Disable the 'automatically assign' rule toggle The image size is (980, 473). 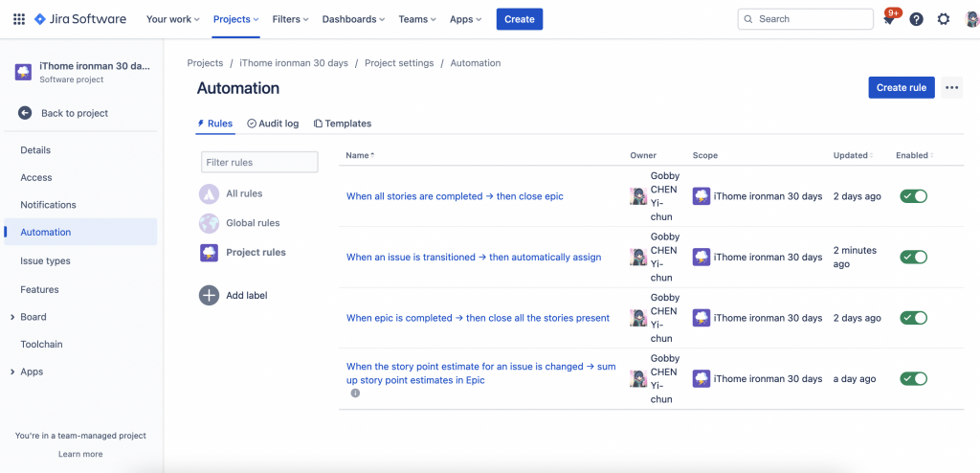coord(913,258)
